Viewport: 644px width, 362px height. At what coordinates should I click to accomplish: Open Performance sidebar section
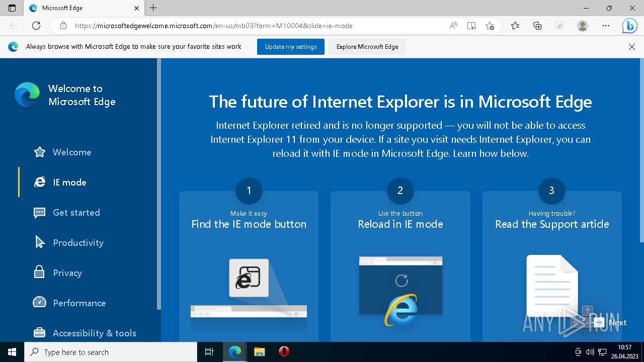[79, 303]
